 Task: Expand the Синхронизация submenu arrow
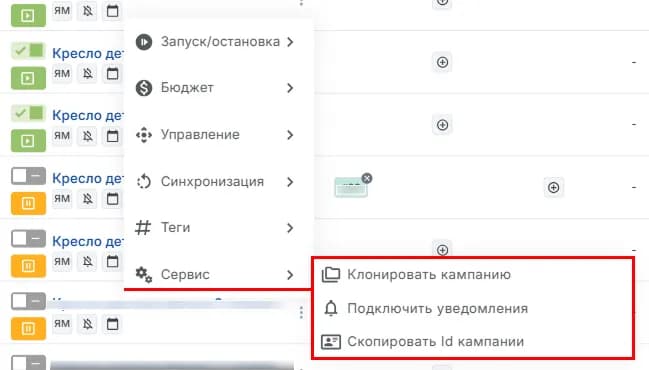(x=290, y=182)
